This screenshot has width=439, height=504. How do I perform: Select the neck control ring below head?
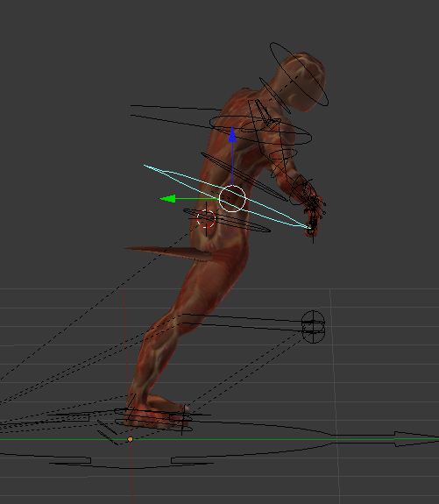(275, 96)
